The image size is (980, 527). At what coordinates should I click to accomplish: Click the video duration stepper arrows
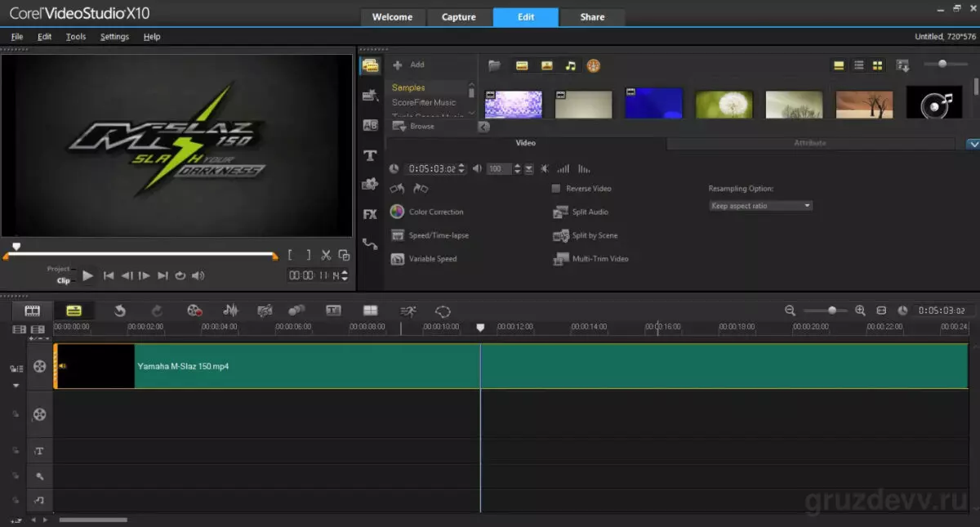pos(462,169)
